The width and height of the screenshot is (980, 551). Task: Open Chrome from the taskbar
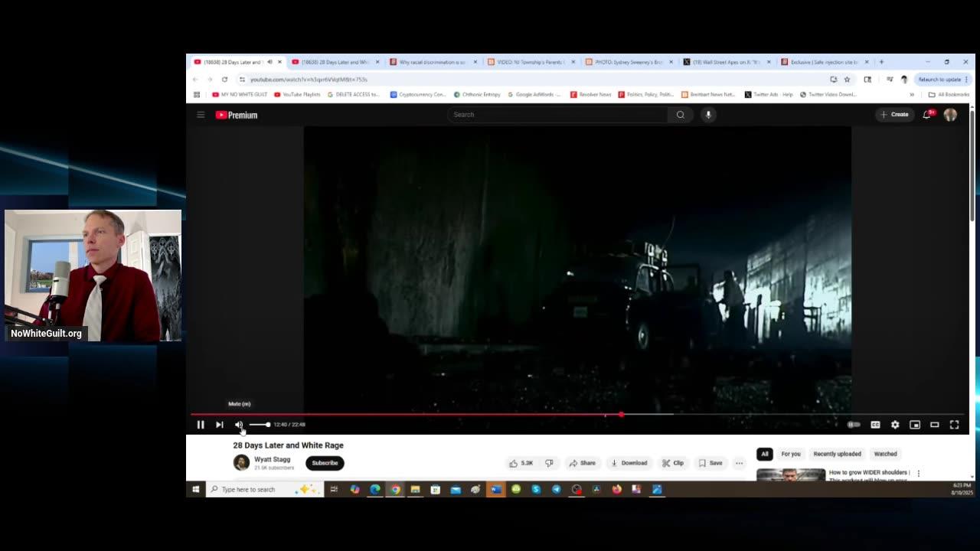point(395,490)
